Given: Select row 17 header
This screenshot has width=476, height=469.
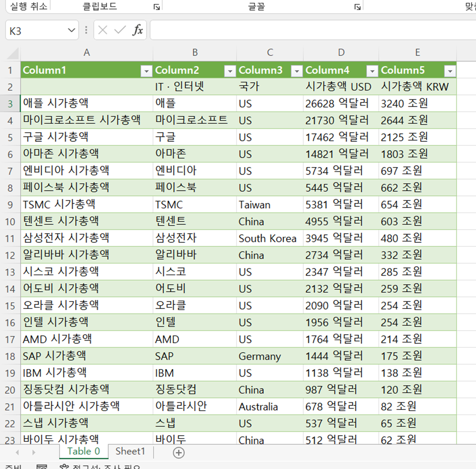Looking at the screenshot, I should pos(10,339).
